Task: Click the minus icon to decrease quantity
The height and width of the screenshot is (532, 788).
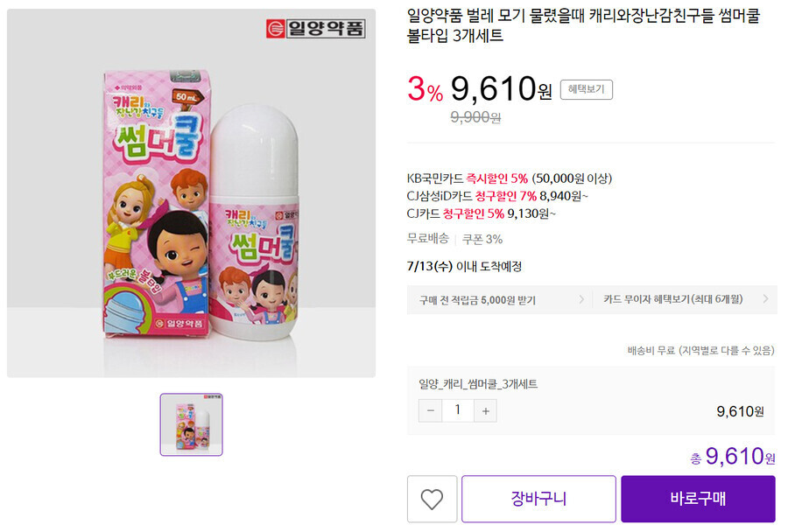Action: coord(430,410)
